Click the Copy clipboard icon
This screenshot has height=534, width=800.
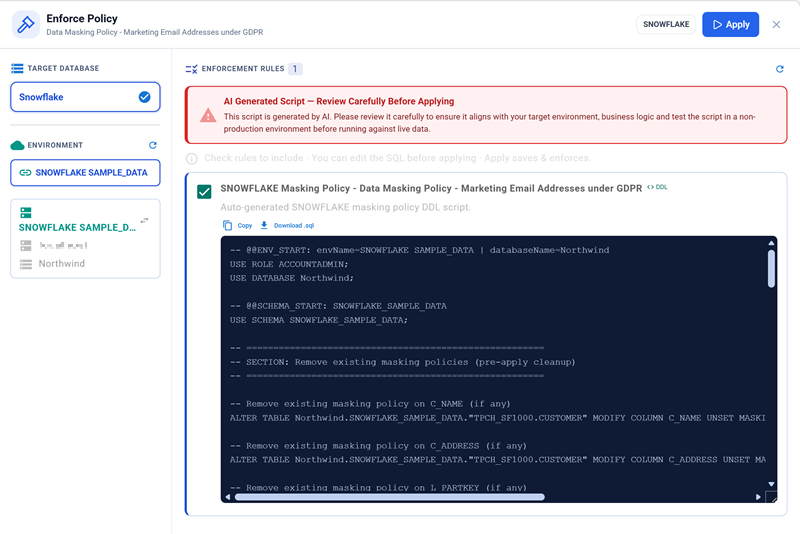[x=227, y=225]
